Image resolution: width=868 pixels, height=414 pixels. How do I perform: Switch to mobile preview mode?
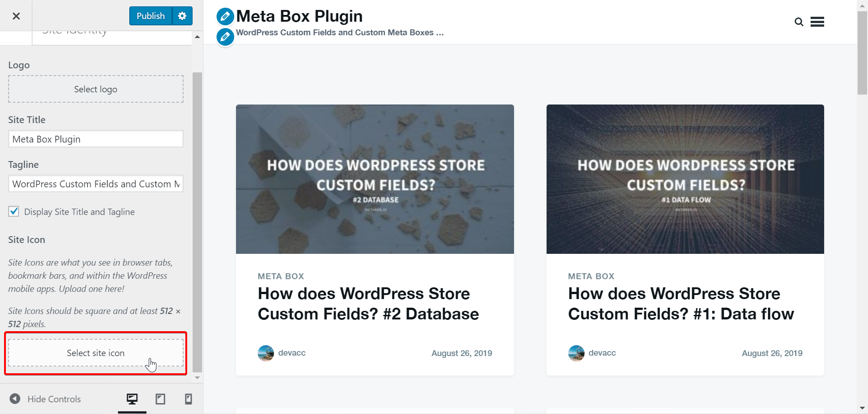[189, 399]
